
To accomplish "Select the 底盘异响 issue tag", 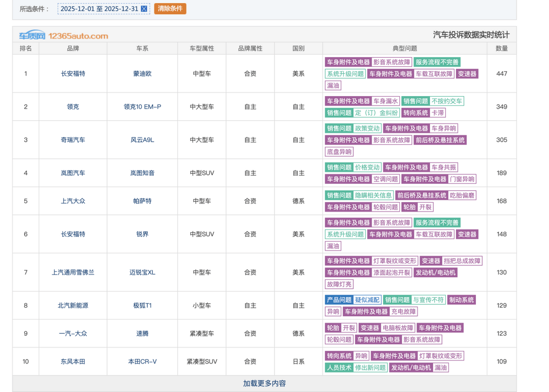I will [x=339, y=152].
